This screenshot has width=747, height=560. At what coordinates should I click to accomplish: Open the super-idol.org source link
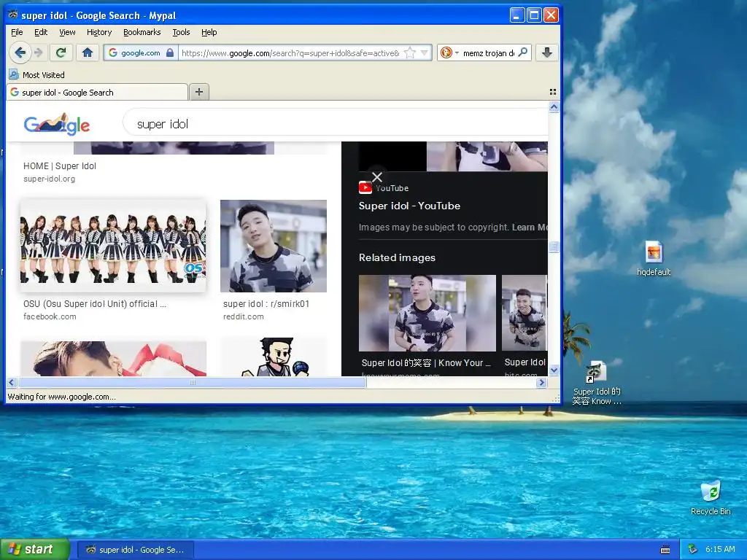[49, 179]
